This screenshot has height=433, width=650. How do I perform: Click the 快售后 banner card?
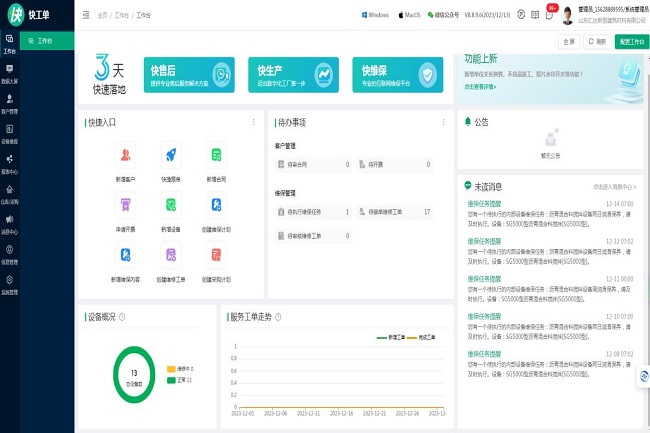click(x=189, y=74)
